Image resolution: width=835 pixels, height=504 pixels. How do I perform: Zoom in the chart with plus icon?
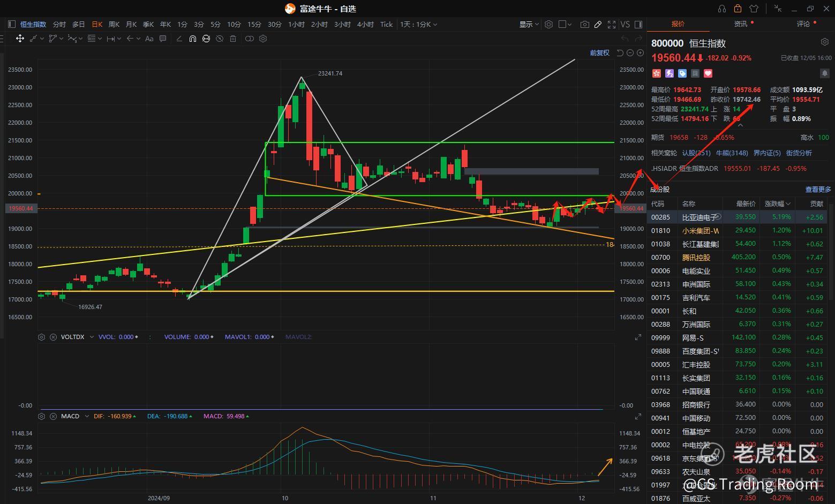coord(640,52)
